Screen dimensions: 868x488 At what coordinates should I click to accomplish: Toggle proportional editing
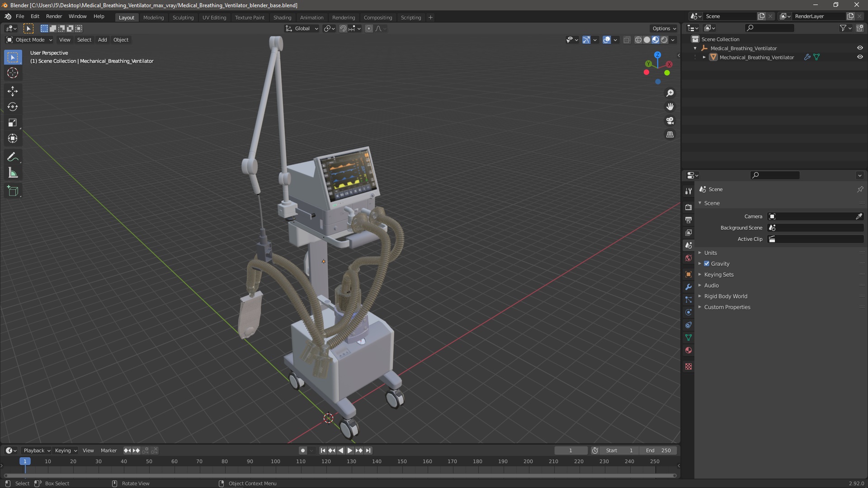click(x=369, y=28)
